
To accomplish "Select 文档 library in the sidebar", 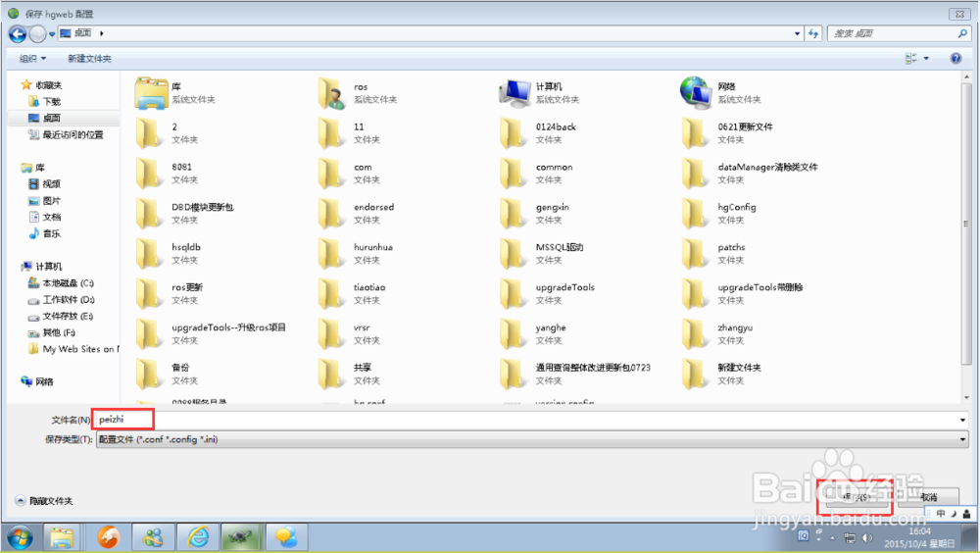I will pyautogui.click(x=44, y=217).
